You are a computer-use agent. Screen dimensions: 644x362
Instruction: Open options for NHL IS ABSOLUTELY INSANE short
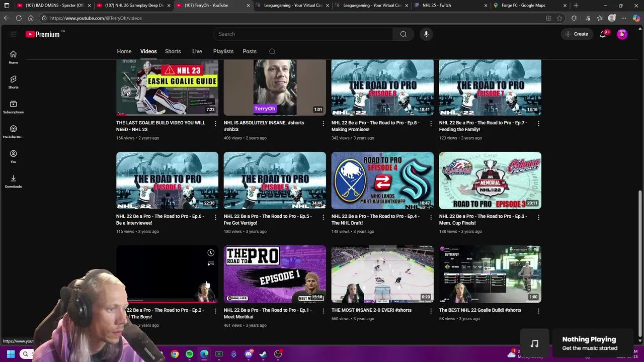tap(323, 123)
